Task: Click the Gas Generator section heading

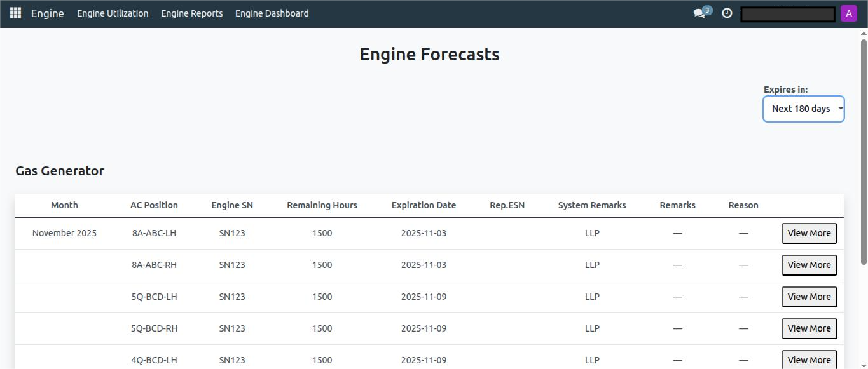Action: point(60,171)
